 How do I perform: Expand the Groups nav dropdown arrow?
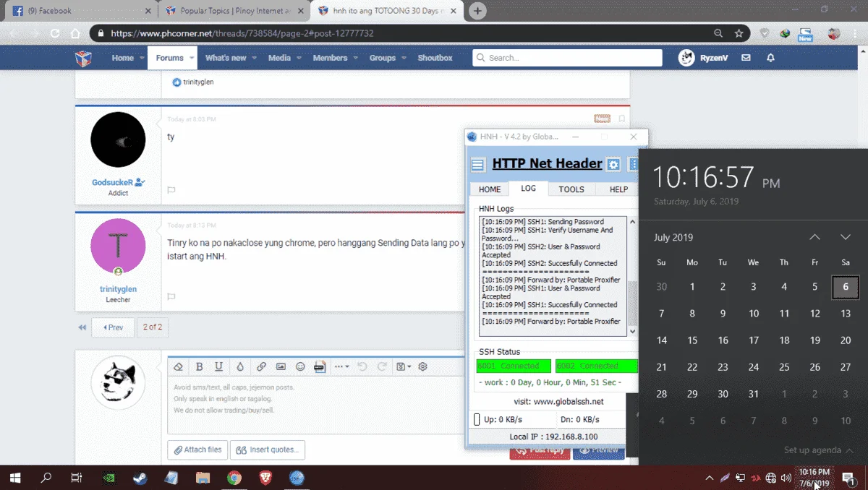pos(403,58)
